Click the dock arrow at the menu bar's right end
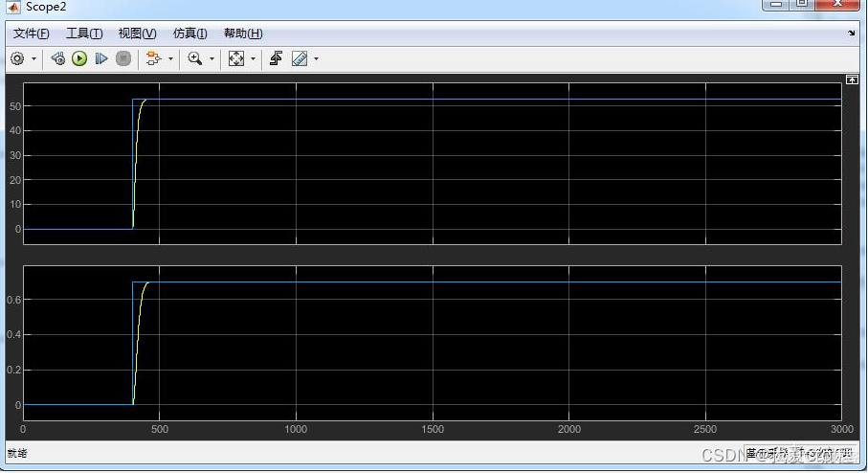Viewport: 868px width, 473px height. click(x=852, y=34)
